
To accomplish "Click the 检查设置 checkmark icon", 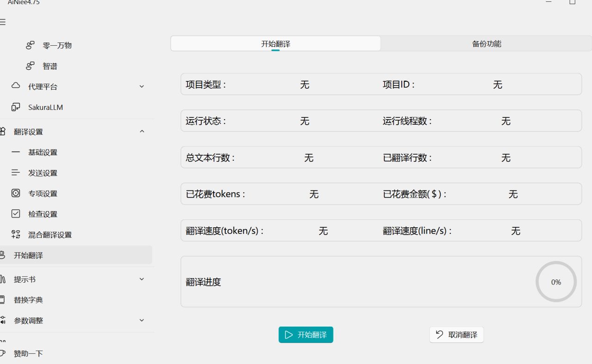I will coord(16,214).
